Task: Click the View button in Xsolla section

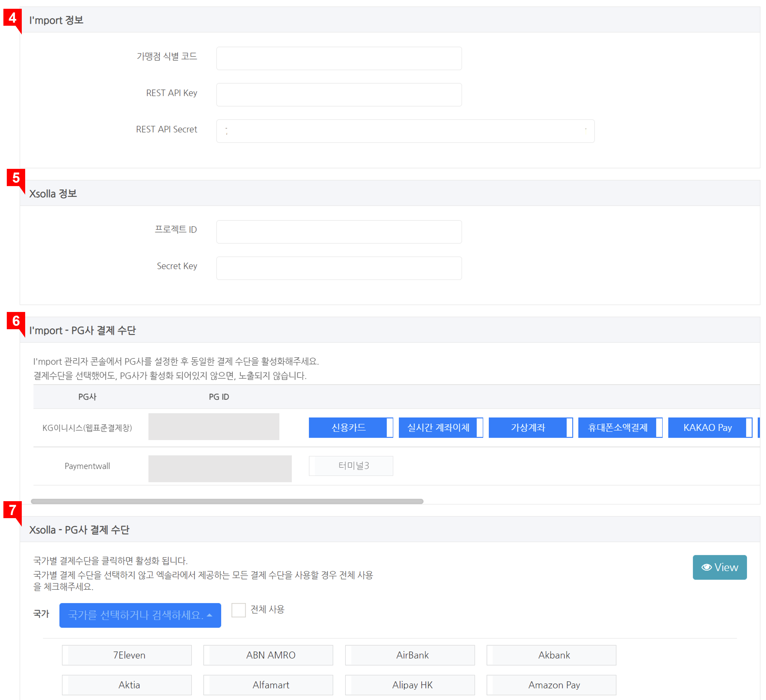Action: coord(719,567)
